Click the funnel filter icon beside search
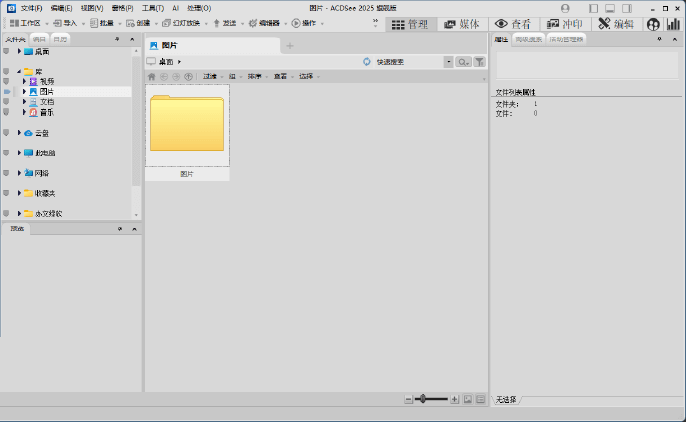The height and width of the screenshot is (422, 686). click(x=480, y=62)
